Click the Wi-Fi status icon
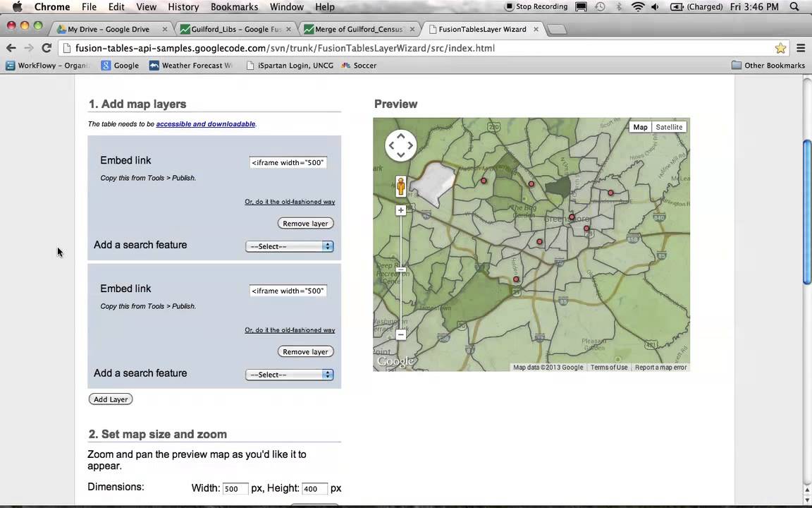 tap(638, 7)
